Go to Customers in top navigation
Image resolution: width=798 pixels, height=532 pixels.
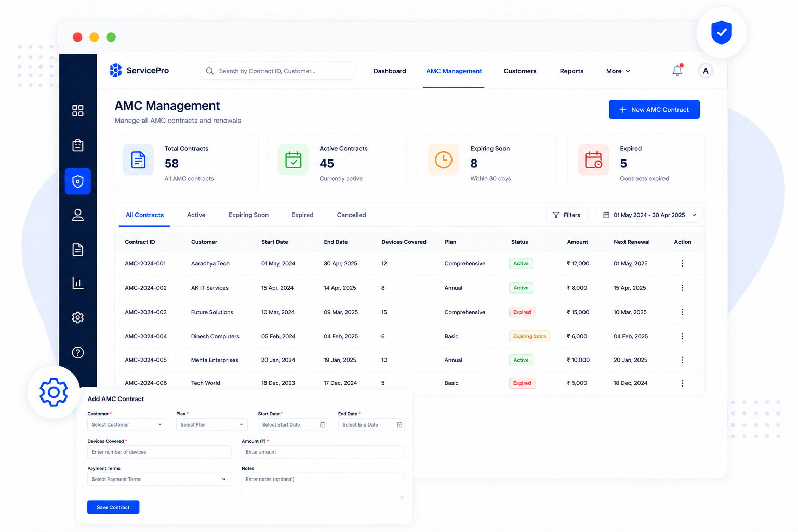click(x=520, y=71)
